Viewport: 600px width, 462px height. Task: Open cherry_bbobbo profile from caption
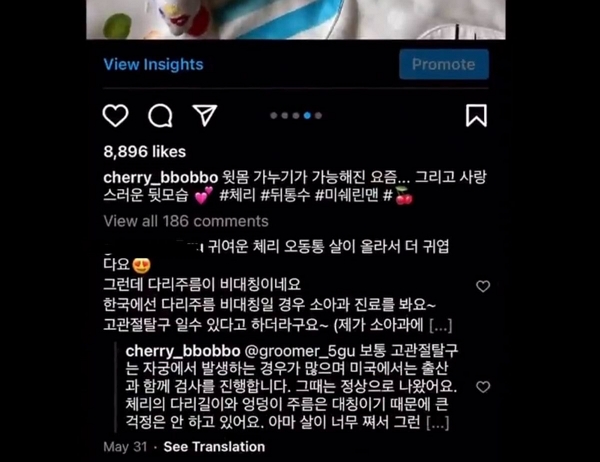coord(161,178)
